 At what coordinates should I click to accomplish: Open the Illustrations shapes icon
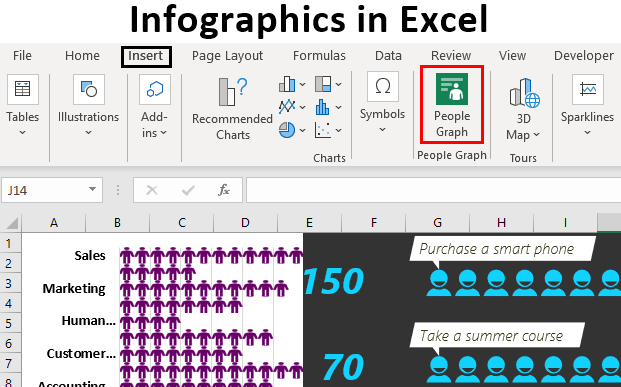(x=89, y=89)
